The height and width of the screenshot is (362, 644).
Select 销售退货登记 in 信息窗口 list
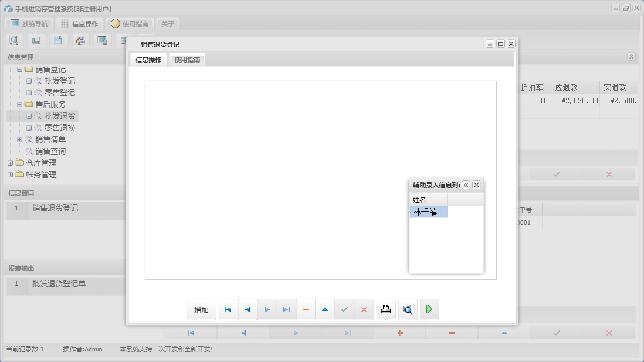[x=55, y=209]
